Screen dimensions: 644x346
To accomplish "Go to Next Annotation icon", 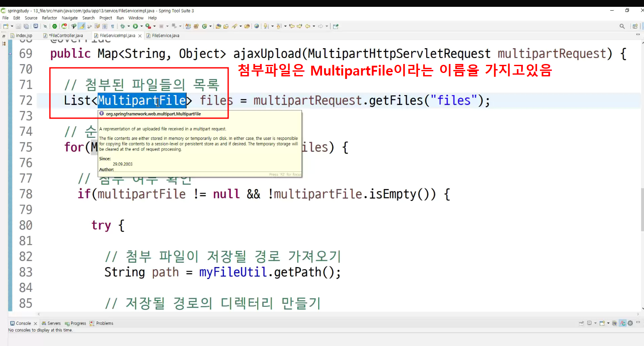I will (x=266, y=26).
